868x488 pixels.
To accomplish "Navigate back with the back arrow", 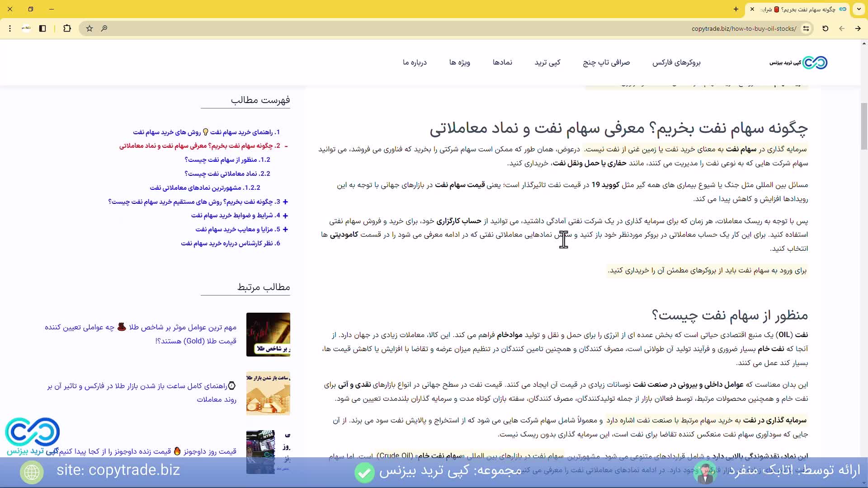I will coord(842,28).
